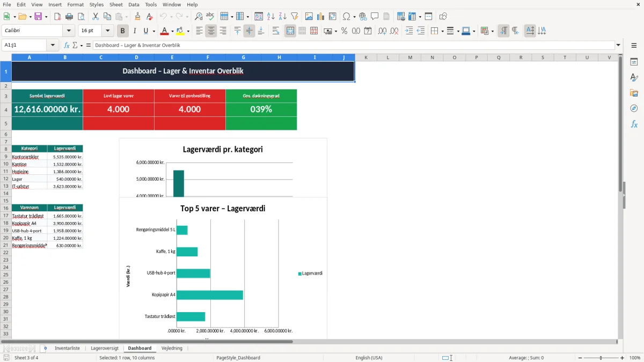Open sidebar Navigator deck

point(634,109)
